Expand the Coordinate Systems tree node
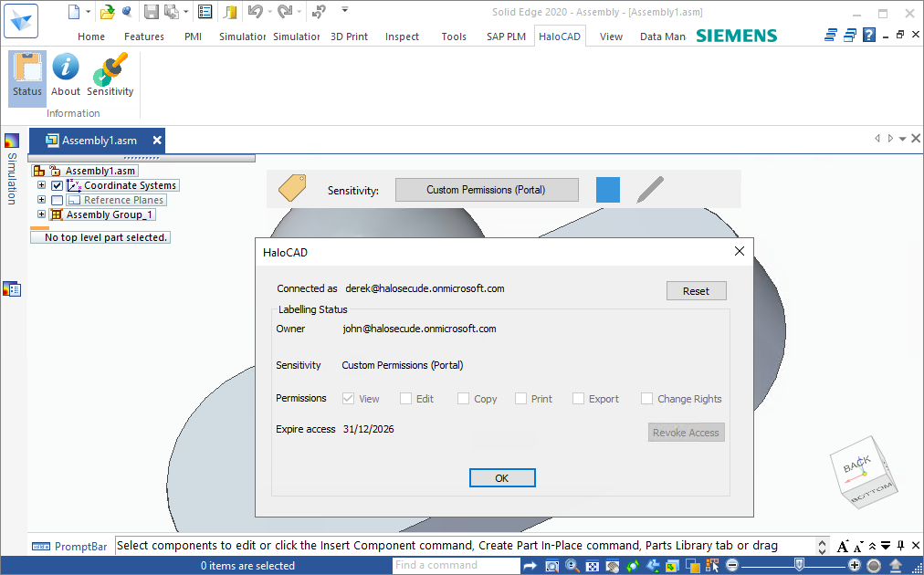924x575 pixels. pos(41,186)
